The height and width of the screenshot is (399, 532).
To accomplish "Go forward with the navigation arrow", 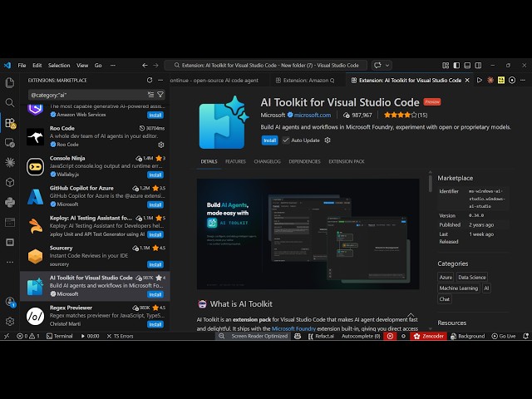I will pos(155,65).
